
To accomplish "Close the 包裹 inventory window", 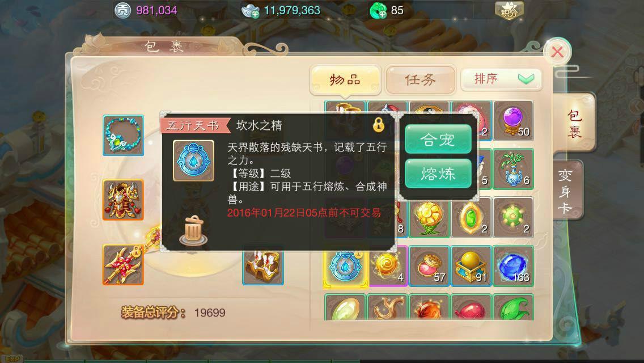I will pyautogui.click(x=557, y=52).
